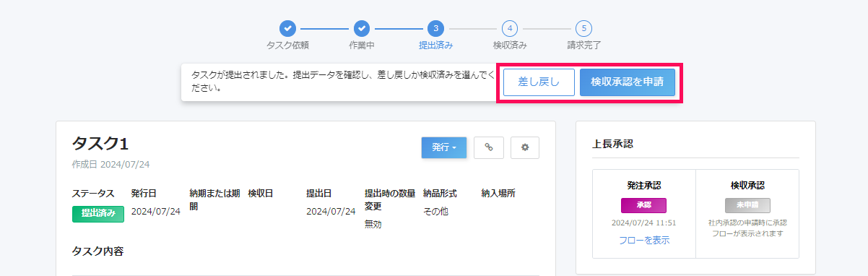The height and width of the screenshot is (276, 868).
Task: Select step 3 提出済み circle
Action: pyautogui.click(x=435, y=28)
